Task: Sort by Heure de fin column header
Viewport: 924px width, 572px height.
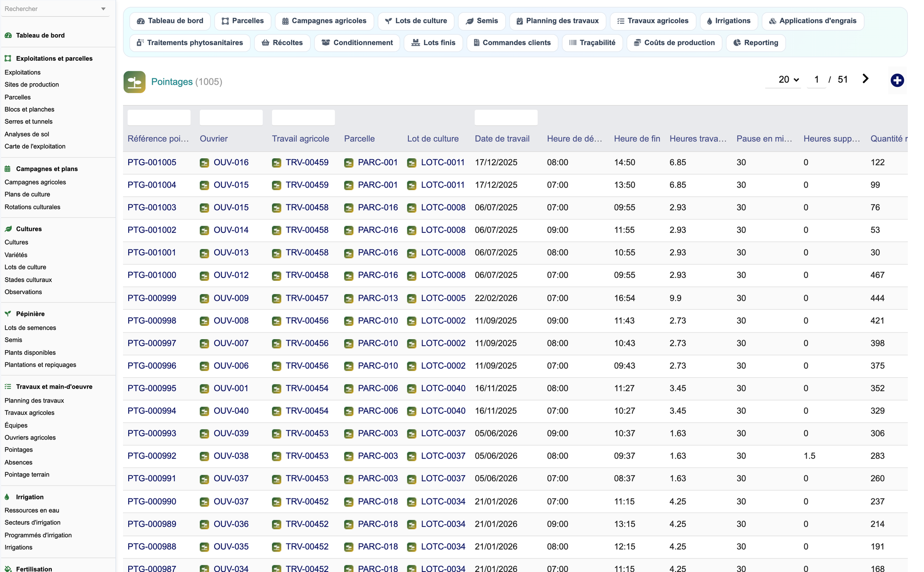Action: 637,139
